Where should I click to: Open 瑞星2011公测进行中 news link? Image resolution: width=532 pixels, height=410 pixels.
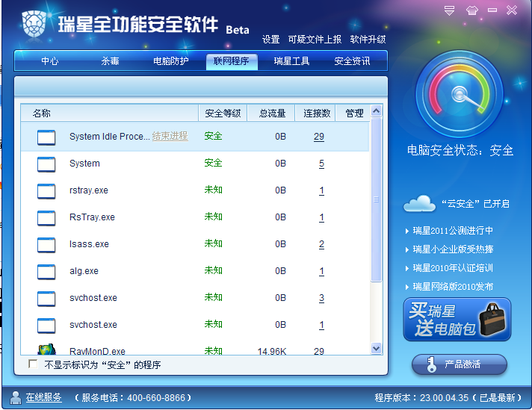tap(453, 231)
